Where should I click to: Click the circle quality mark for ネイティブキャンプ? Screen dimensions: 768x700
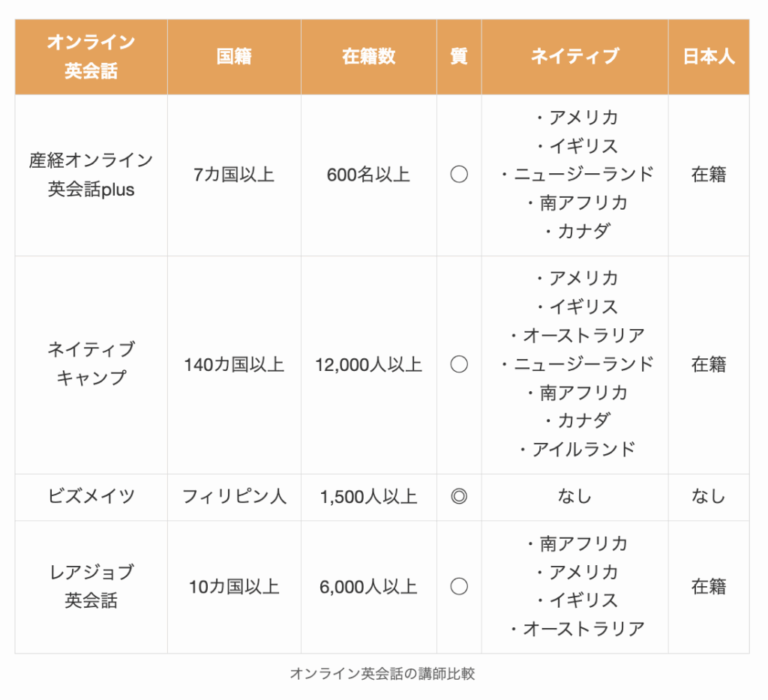pos(458,364)
